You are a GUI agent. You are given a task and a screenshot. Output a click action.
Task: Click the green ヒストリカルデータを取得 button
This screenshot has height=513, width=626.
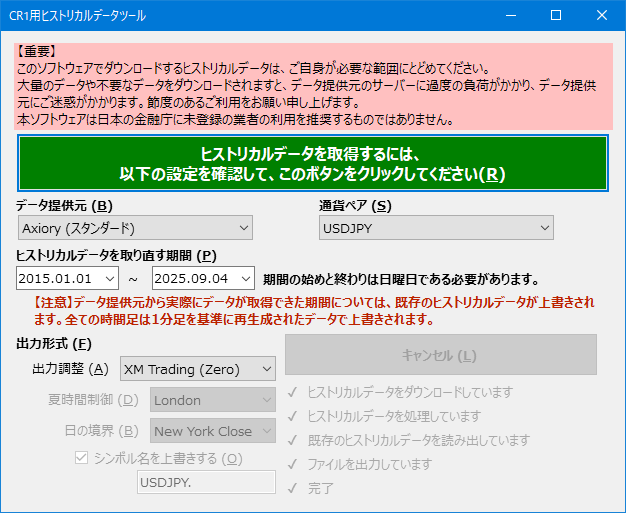pyautogui.click(x=313, y=163)
